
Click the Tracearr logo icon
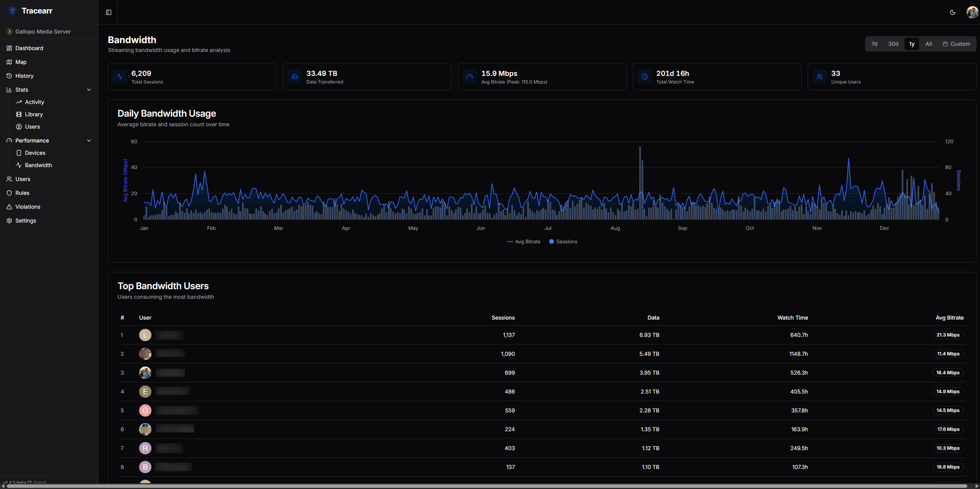12,11
